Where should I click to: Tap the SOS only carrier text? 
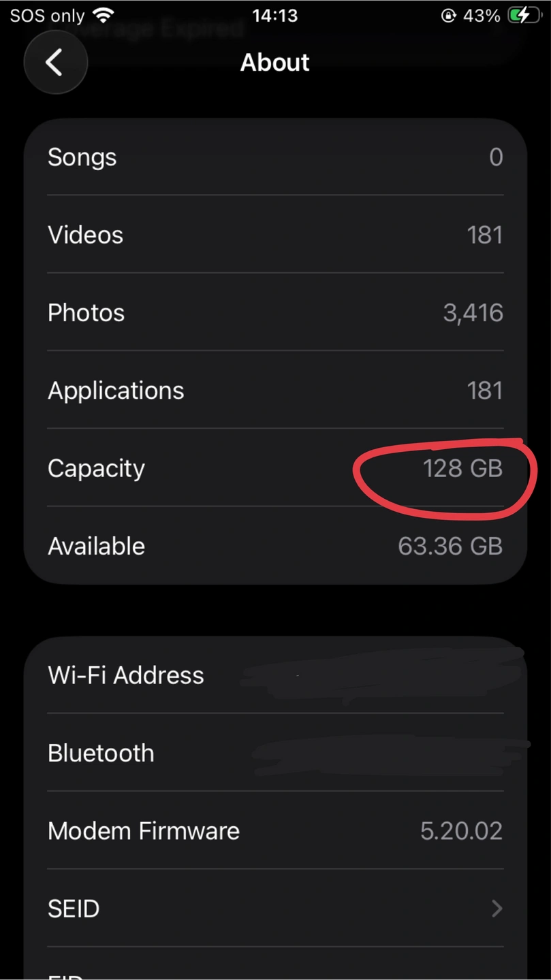pos(47,16)
